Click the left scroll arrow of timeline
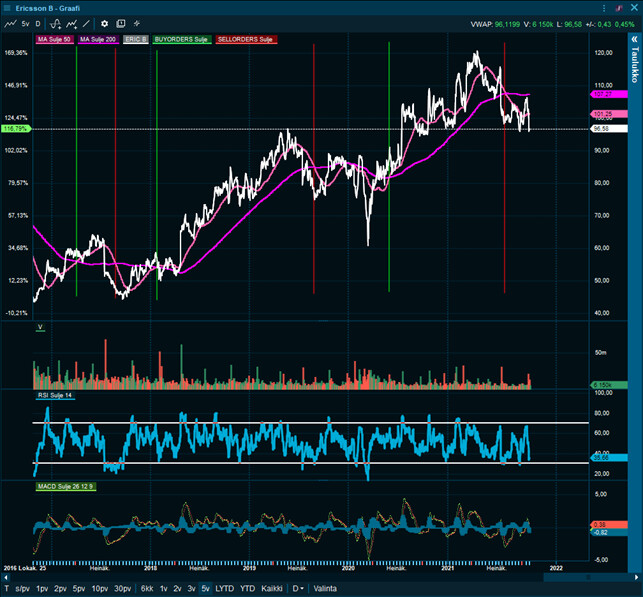 point(5,577)
